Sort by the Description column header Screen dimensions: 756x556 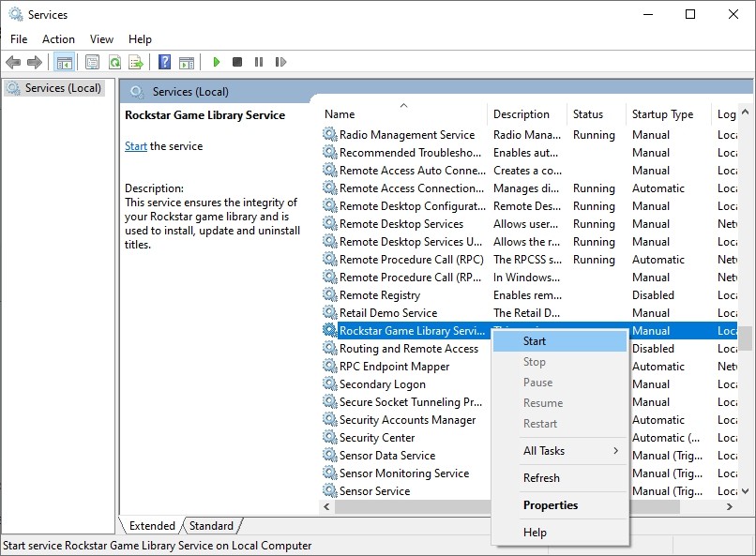coord(526,114)
